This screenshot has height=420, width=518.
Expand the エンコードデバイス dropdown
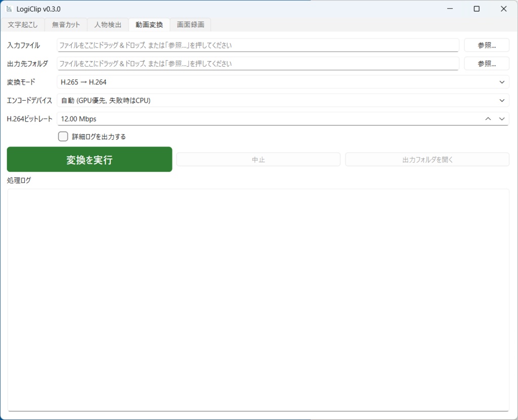coord(283,101)
